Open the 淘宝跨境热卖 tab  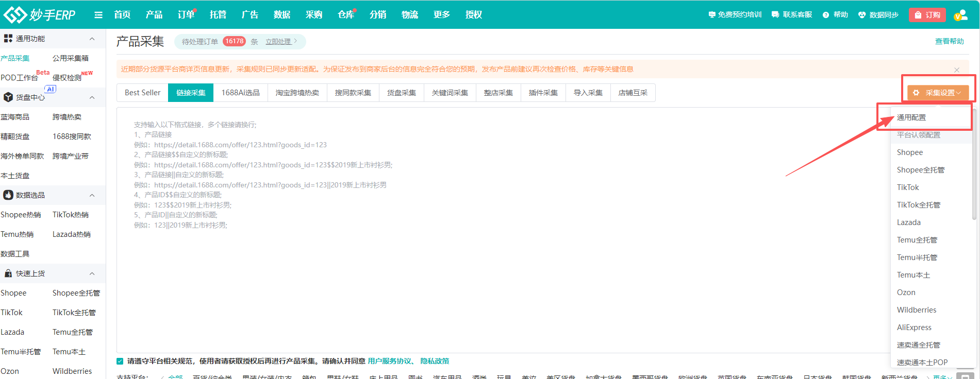(297, 93)
